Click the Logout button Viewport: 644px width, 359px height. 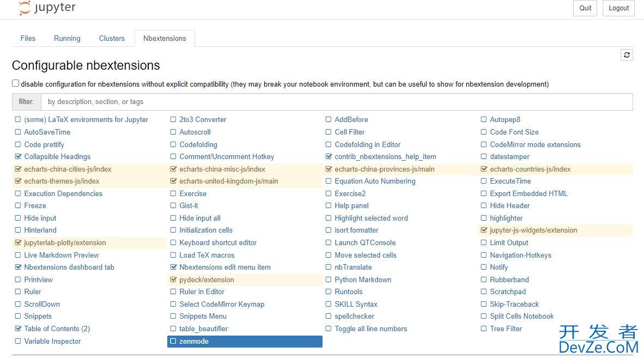618,8
